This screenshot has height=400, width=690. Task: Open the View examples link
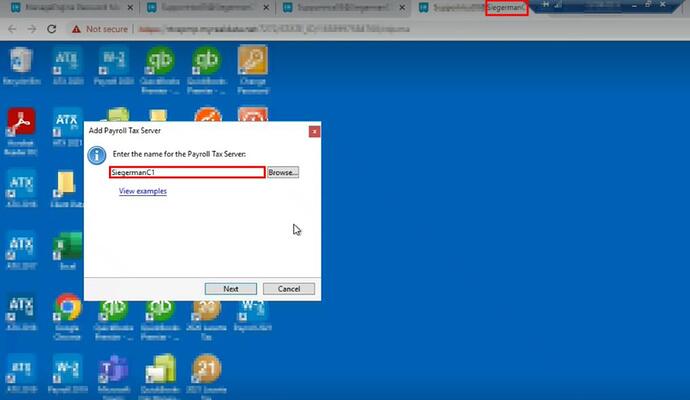143,191
